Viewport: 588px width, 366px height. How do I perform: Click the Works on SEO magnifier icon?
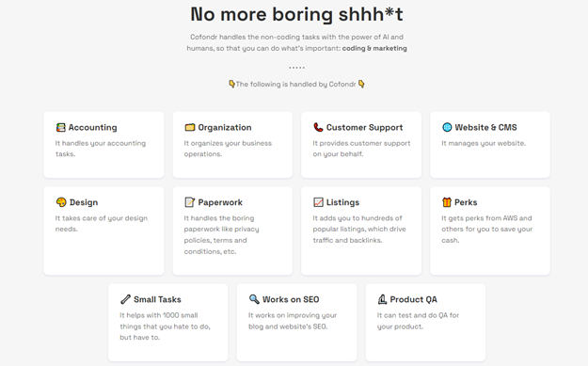(x=254, y=299)
